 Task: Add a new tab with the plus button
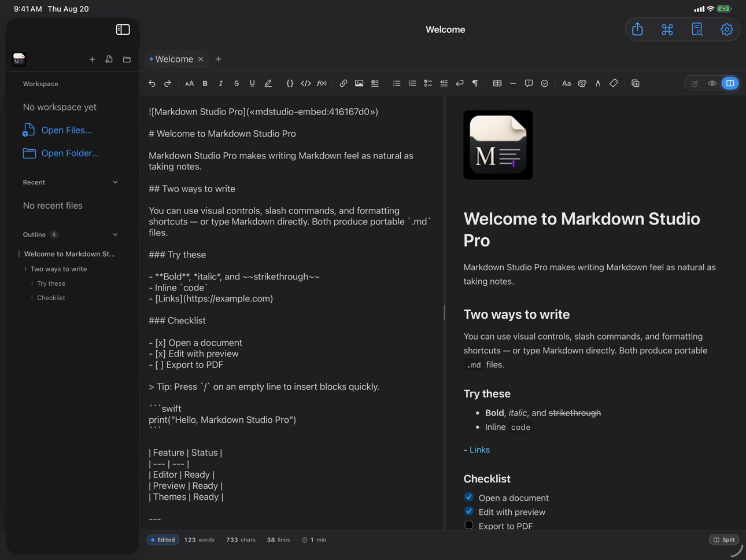tap(219, 59)
